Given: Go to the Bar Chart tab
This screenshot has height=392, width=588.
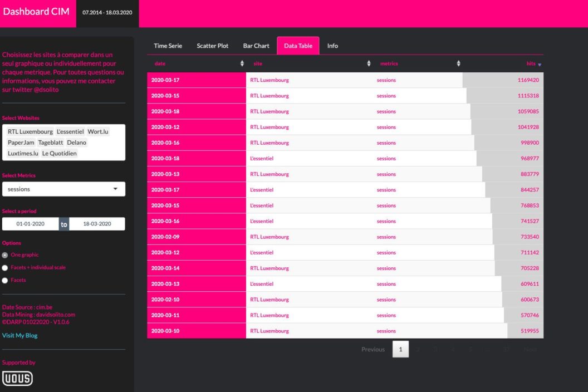Looking at the screenshot, I should (x=256, y=46).
